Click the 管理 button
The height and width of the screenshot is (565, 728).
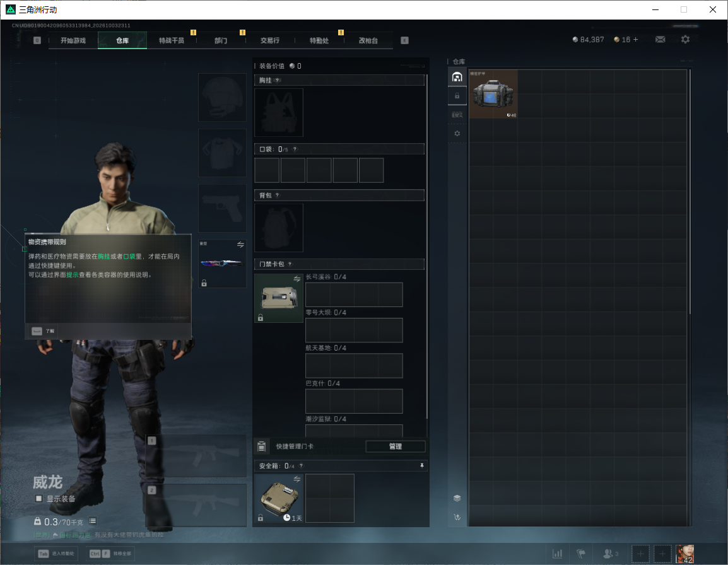coord(395,446)
